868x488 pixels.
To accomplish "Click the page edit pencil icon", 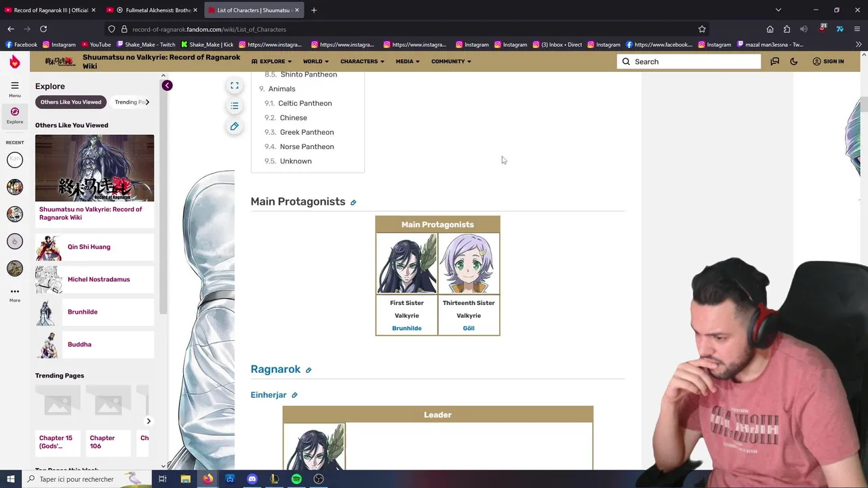I will (x=234, y=126).
